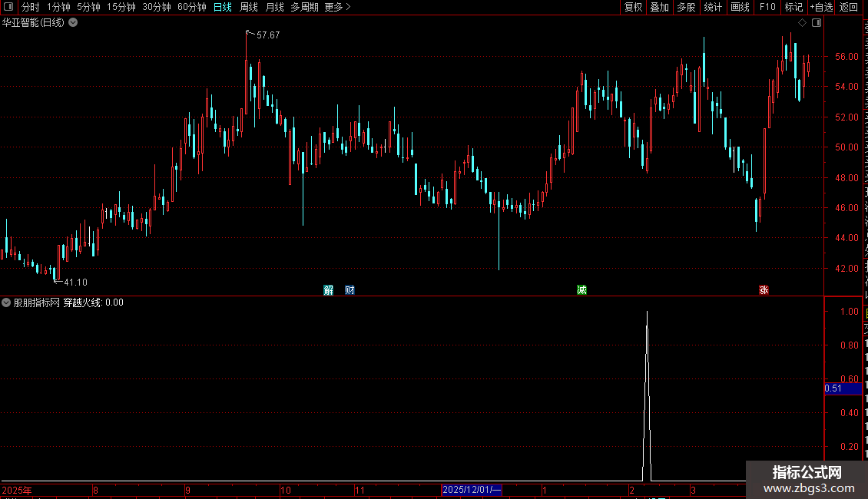The height and width of the screenshot is (499, 868).
Task: Click the 41.10 low price label
Action: pos(75,283)
